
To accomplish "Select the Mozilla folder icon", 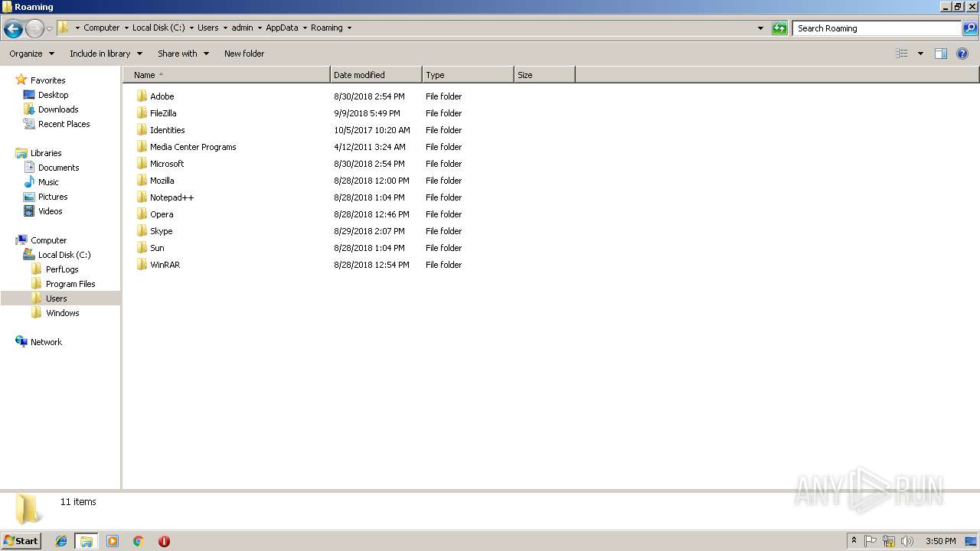I will point(142,181).
